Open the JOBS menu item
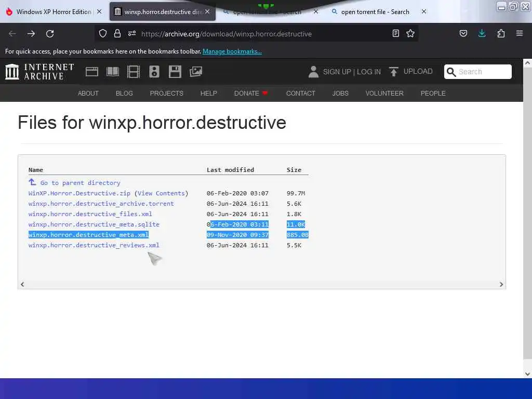 tap(340, 94)
